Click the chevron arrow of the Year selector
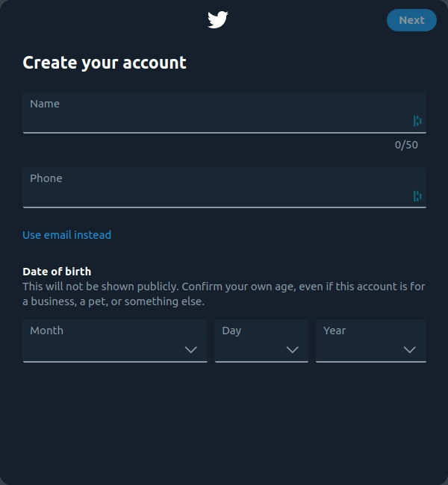The image size is (448, 485). (409, 349)
